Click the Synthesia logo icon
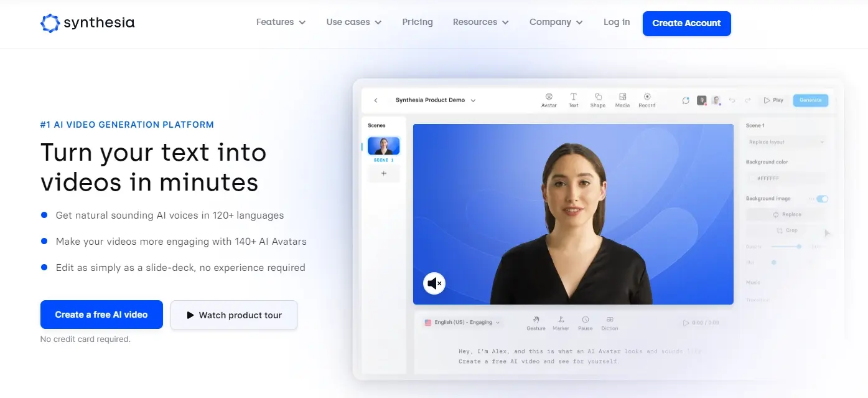Image resolution: width=868 pixels, height=398 pixels. (x=50, y=23)
